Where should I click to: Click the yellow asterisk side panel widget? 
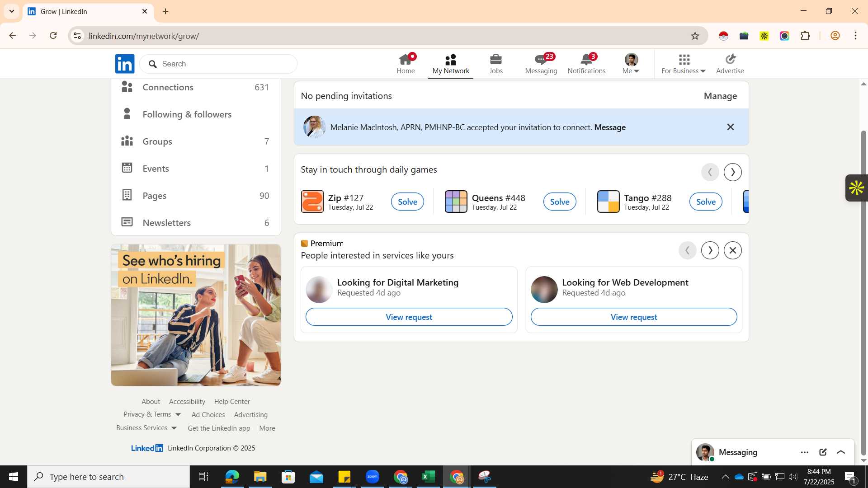[x=856, y=188]
